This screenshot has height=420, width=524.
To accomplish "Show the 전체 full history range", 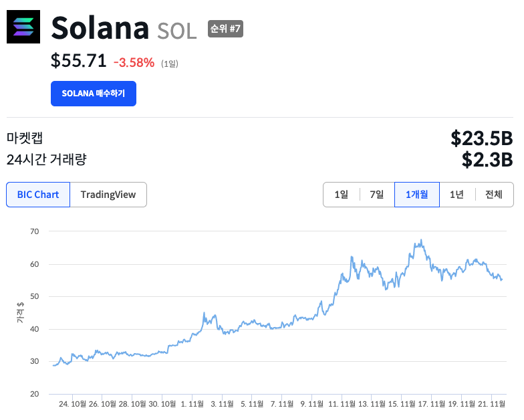I will 494,195.
